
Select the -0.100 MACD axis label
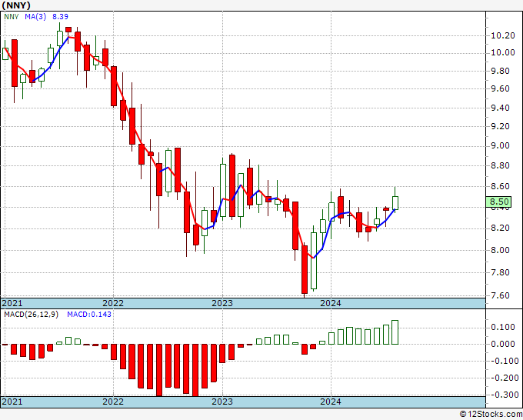pos(503,361)
